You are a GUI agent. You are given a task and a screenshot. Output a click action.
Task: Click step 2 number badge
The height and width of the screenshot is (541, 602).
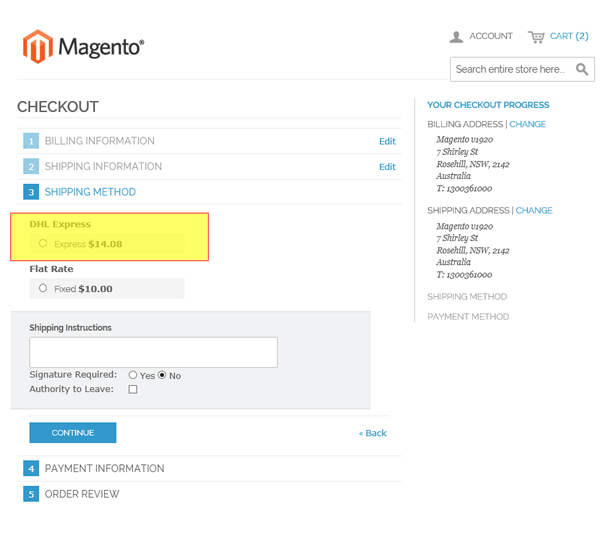tap(31, 167)
